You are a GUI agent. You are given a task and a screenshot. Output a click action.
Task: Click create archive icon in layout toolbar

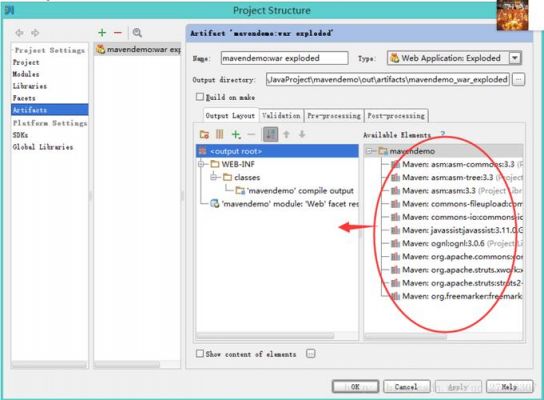[220, 134]
